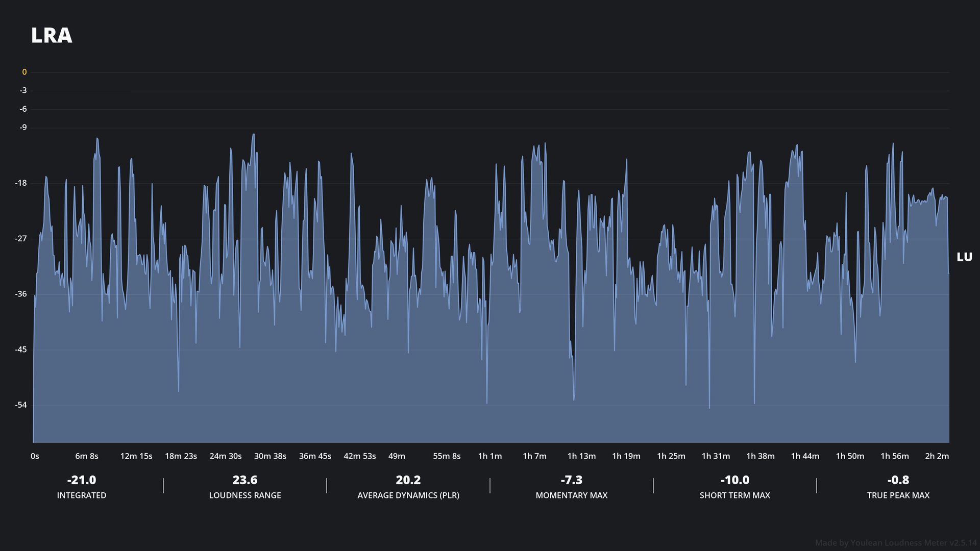Click the 6m 8s time marker

[87, 456]
